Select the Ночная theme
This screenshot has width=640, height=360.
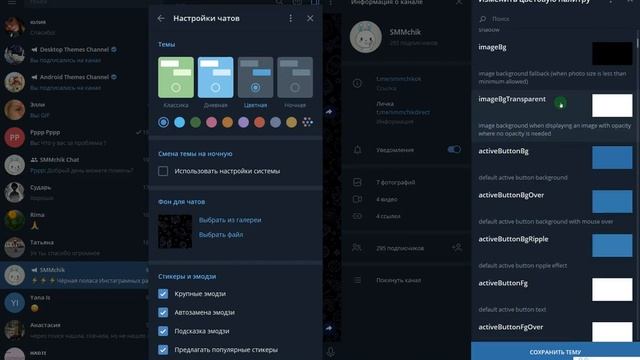[x=295, y=78]
